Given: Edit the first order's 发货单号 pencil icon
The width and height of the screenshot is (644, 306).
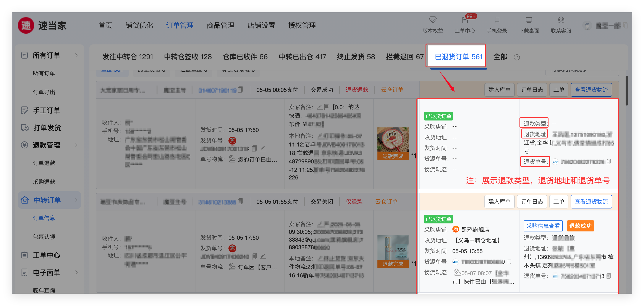Looking at the screenshot, I should point(263,148).
